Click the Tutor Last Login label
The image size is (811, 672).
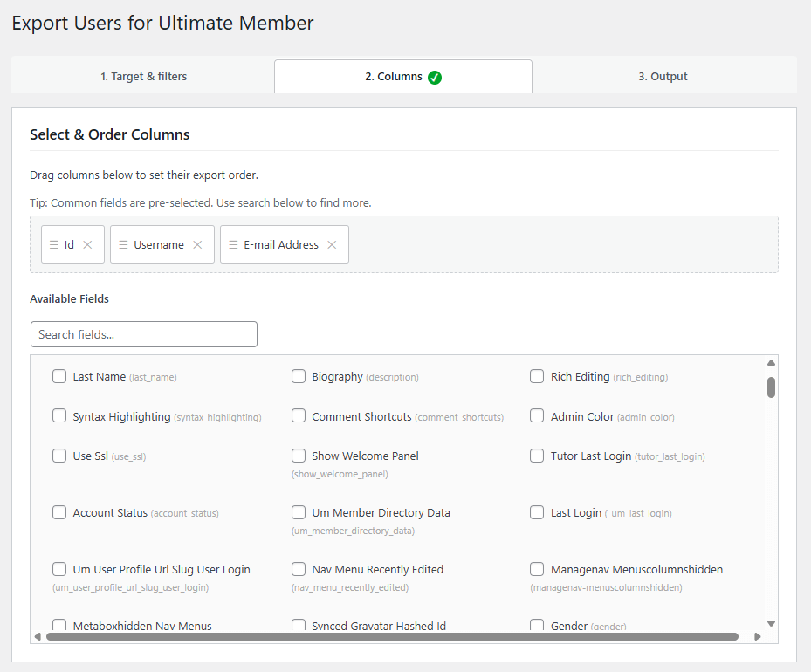tap(591, 456)
